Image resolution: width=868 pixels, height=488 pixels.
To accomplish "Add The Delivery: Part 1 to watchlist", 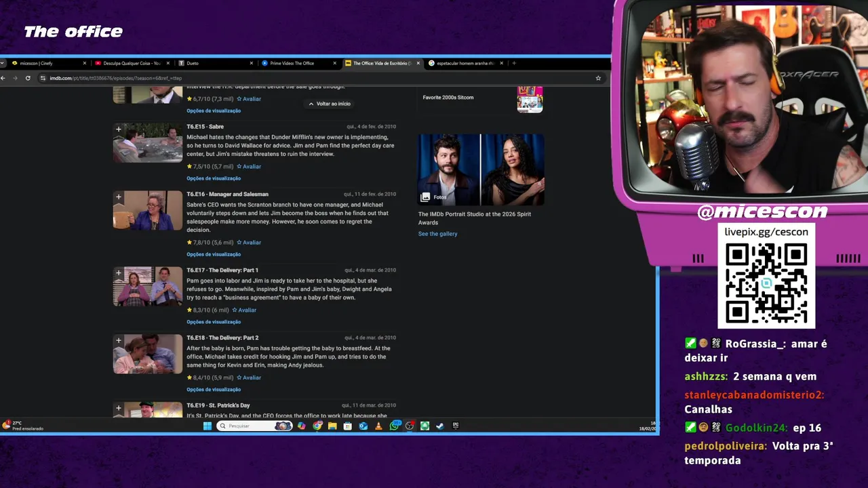I will (119, 272).
